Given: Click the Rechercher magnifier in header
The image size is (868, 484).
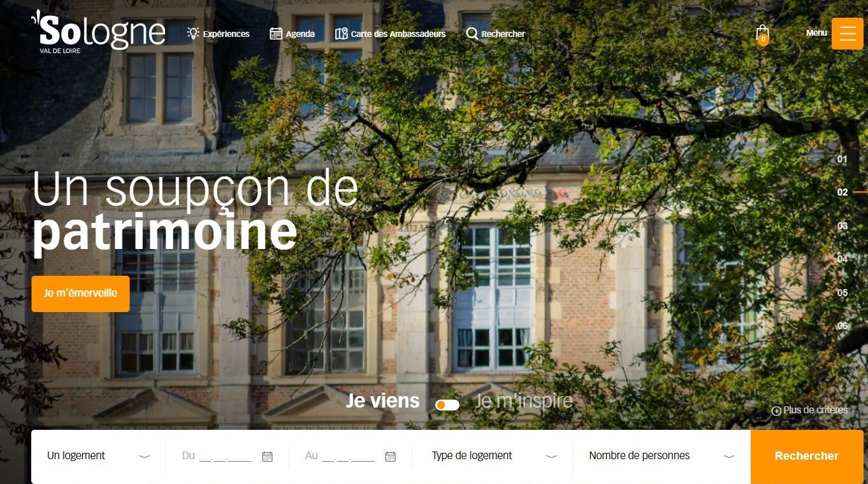Looking at the screenshot, I should click(x=472, y=34).
